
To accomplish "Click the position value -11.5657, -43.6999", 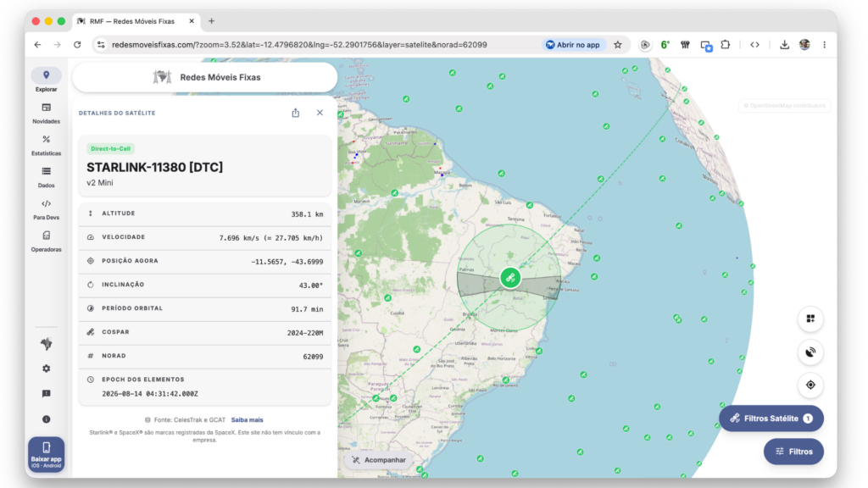I will (287, 262).
